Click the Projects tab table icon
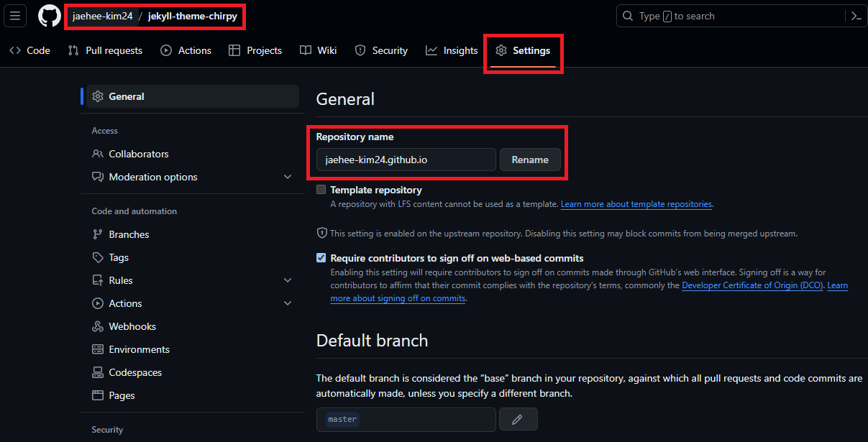 [x=234, y=50]
